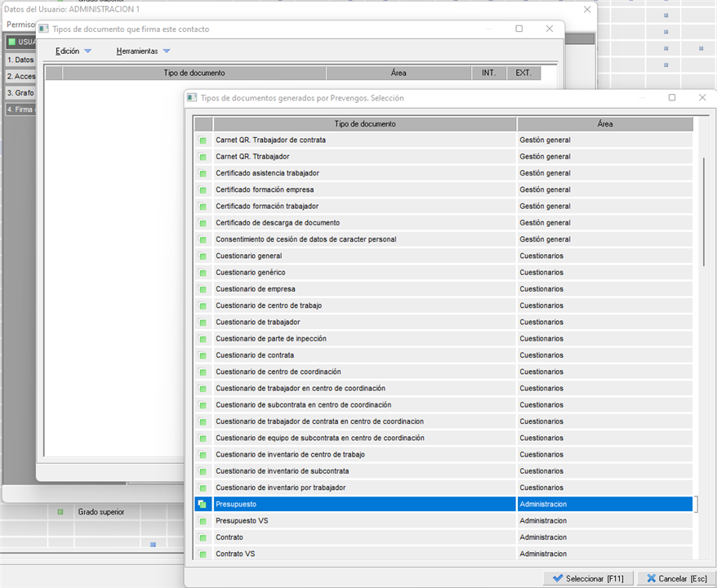Click the green icon next to Contrato VS
Image resolution: width=717 pixels, height=588 pixels.
[x=203, y=555]
